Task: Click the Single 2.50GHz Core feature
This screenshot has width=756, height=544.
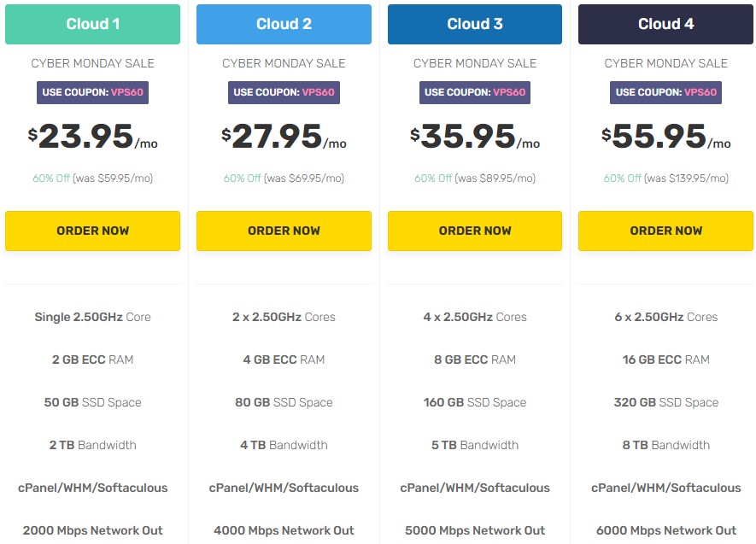Action: click(x=92, y=317)
